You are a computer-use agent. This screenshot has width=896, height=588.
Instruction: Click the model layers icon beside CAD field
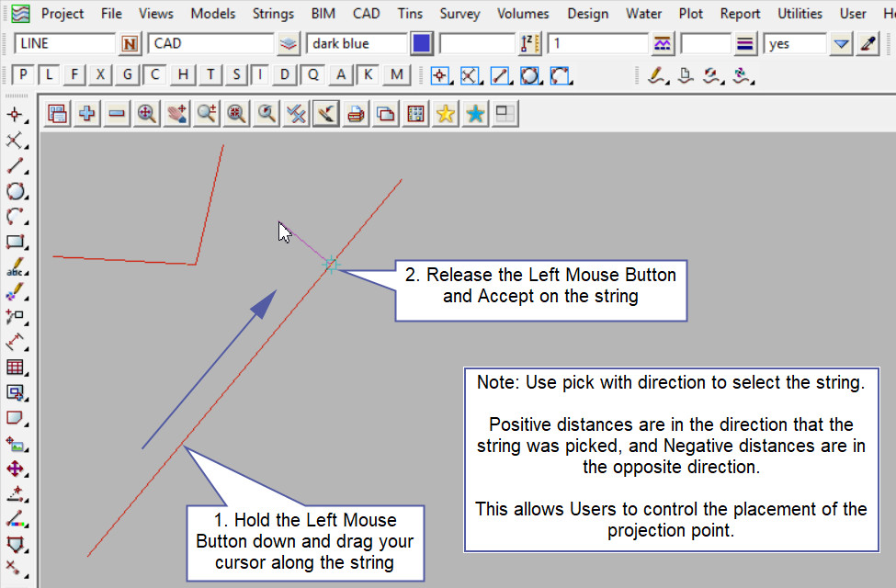tap(289, 44)
